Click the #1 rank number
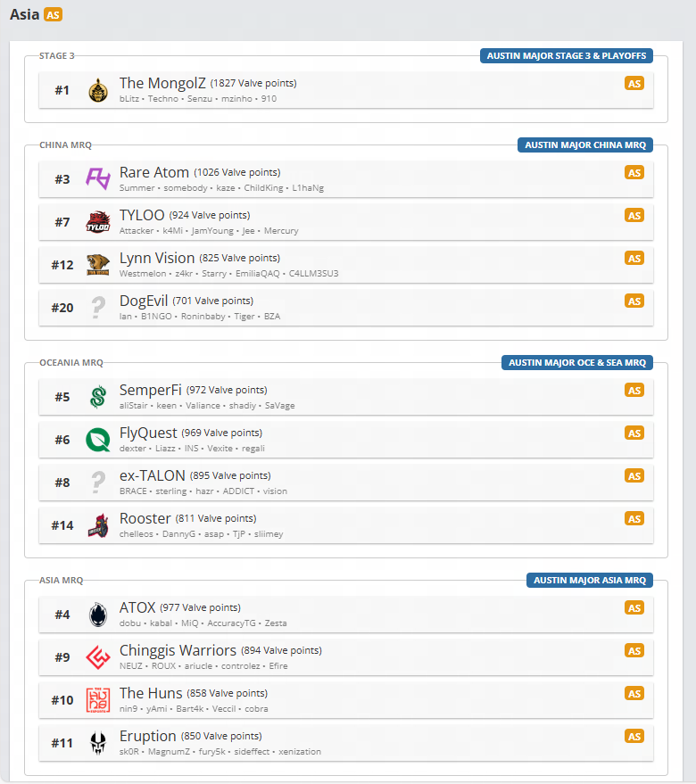The height and width of the screenshot is (784, 696). click(62, 90)
